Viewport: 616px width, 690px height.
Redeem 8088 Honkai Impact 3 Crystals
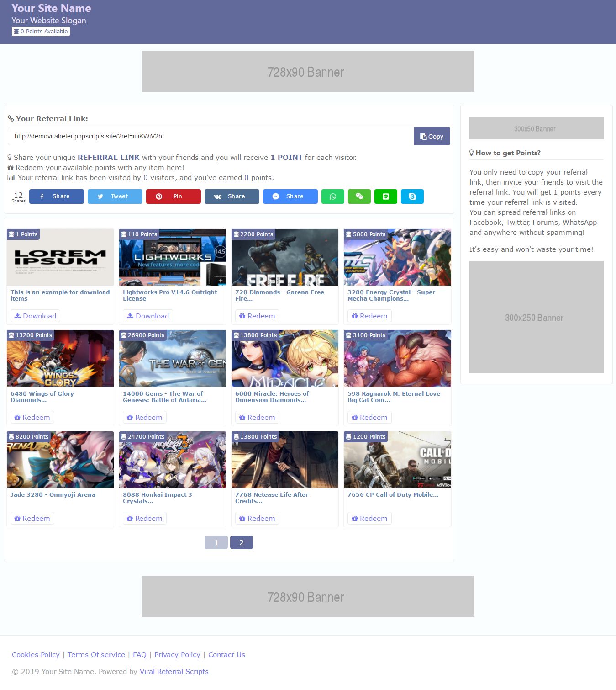tap(145, 518)
